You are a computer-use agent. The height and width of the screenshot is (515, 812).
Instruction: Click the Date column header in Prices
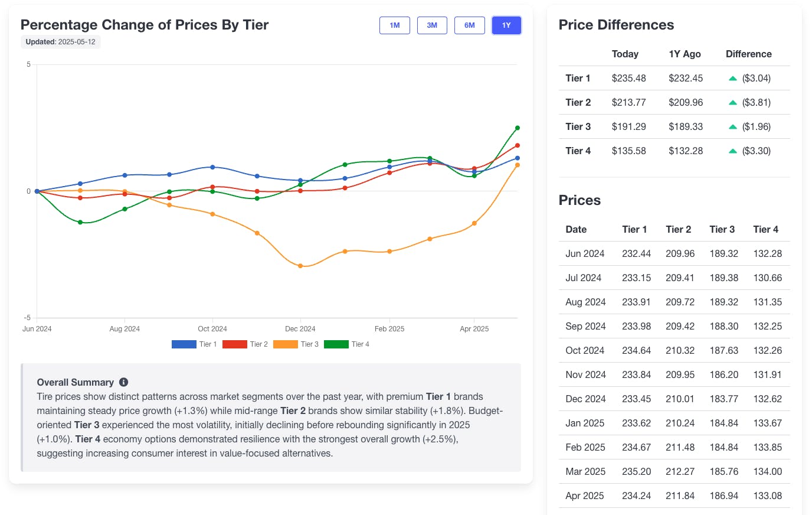pos(576,229)
